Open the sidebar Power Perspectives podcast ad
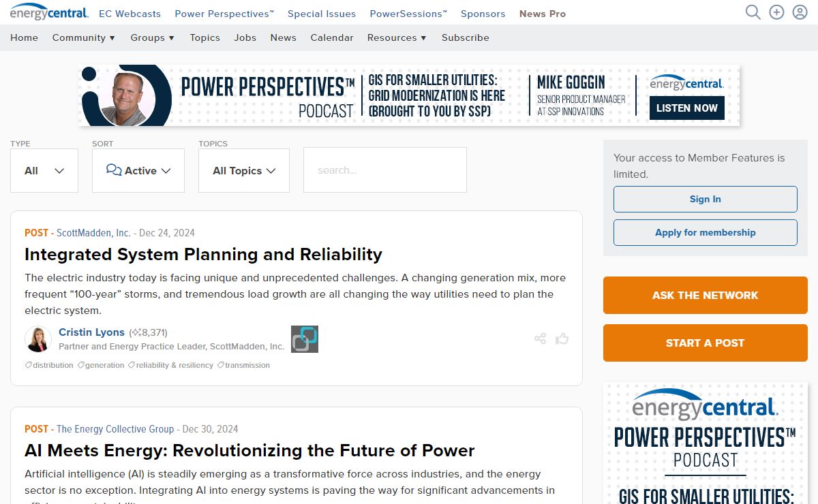The image size is (818, 504). pyautogui.click(x=706, y=443)
